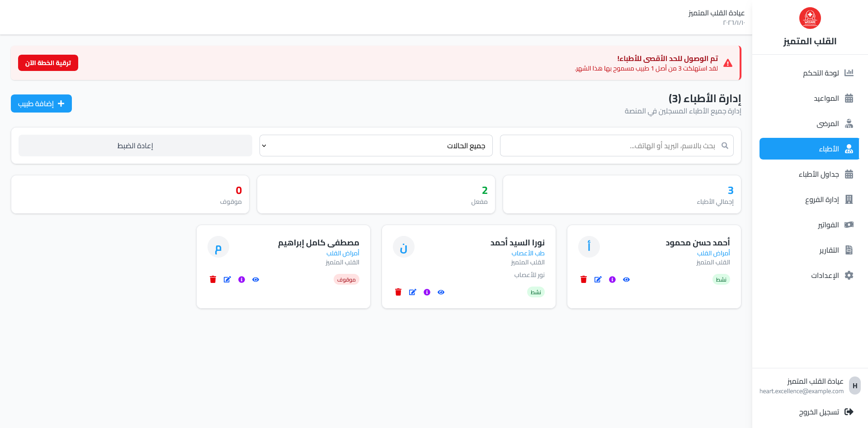Click inside the doctor search field
This screenshot has width=868, height=428.
click(615, 145)
